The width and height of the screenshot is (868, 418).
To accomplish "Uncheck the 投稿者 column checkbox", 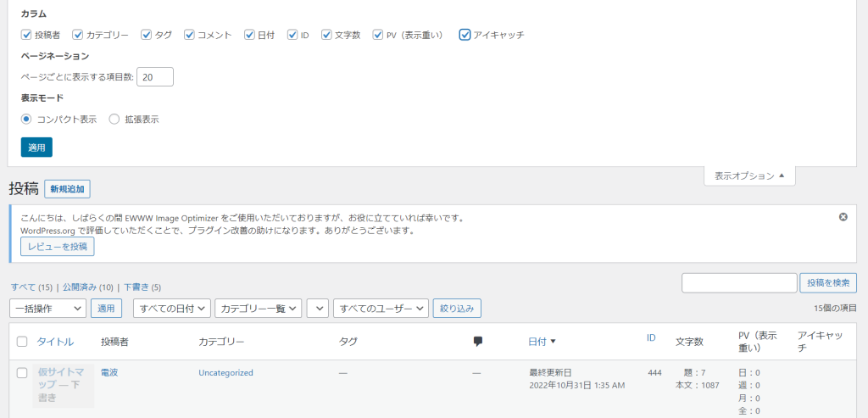I will pos(26,35).
